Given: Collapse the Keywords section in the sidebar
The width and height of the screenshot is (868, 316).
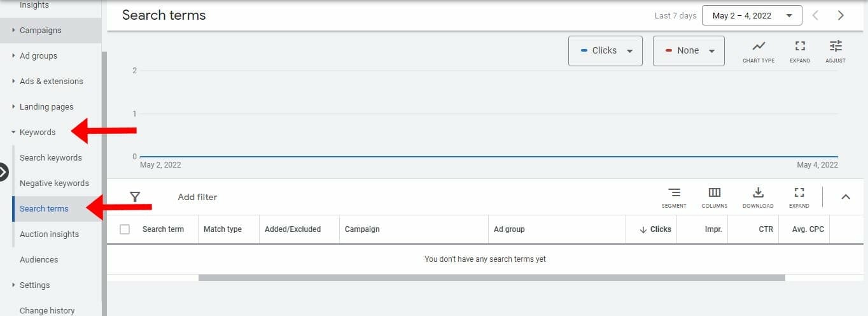Looking at the screenshot, I should click(x=37, y=133).
